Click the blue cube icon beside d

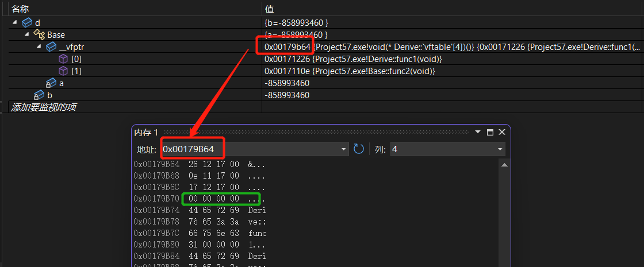point(27,22)
